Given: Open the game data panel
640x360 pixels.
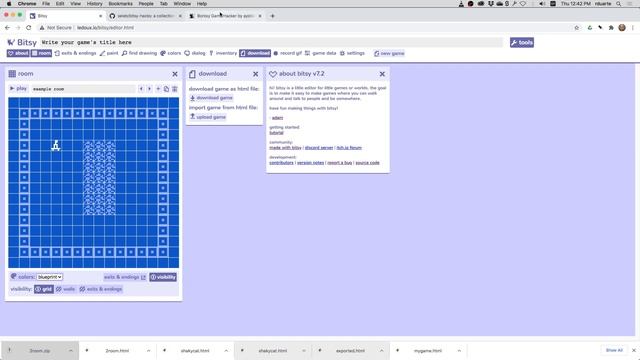Looking at the screenshot, I should 321,53.
